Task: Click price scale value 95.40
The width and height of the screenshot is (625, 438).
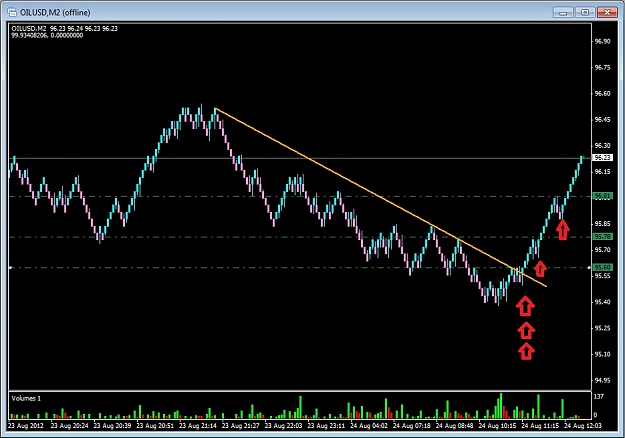Action: 602,302
